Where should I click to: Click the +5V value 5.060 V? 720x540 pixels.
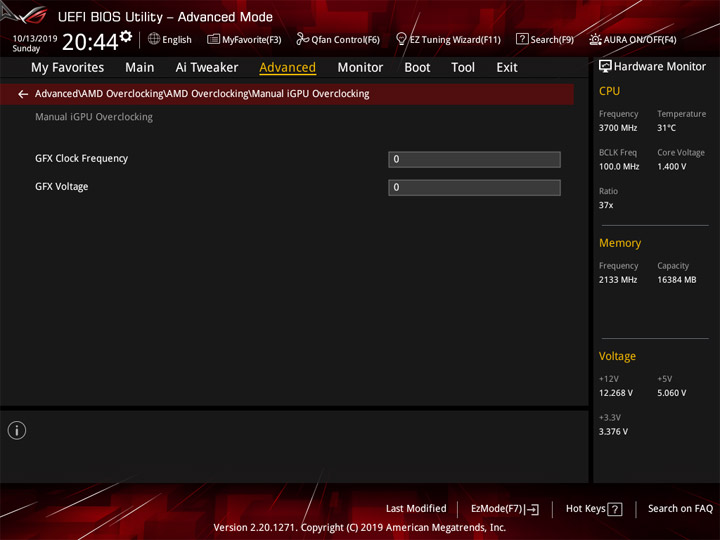point(671,393)
